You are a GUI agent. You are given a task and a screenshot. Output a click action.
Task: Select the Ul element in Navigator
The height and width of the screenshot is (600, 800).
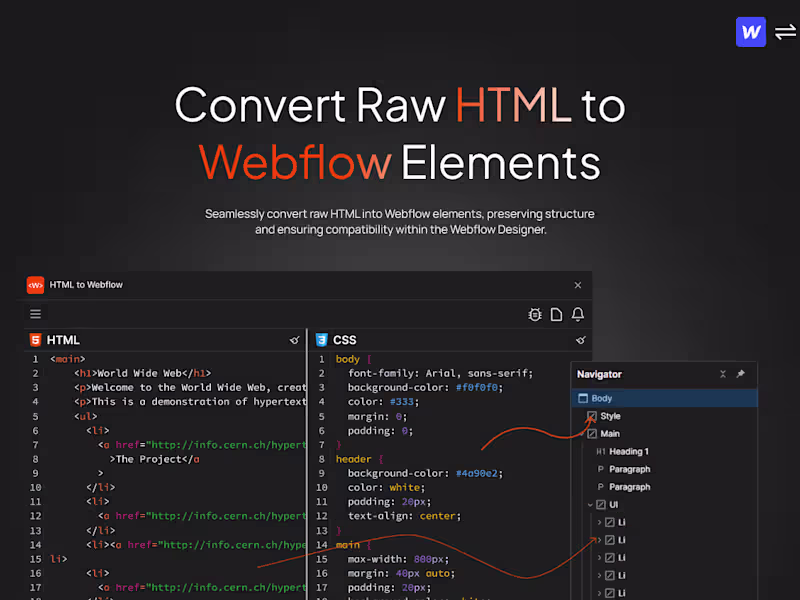click(613, 505)
